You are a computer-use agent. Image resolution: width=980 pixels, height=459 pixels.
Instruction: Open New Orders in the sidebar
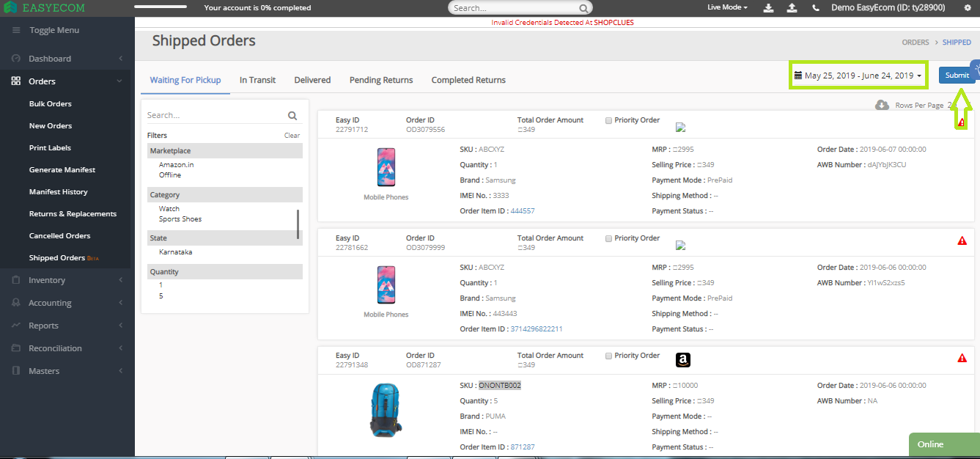(x=51, y=125)
